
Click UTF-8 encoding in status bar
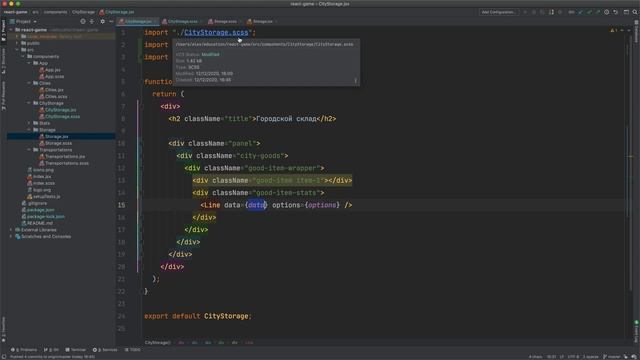pyautogui.click(x=573, y=357)
